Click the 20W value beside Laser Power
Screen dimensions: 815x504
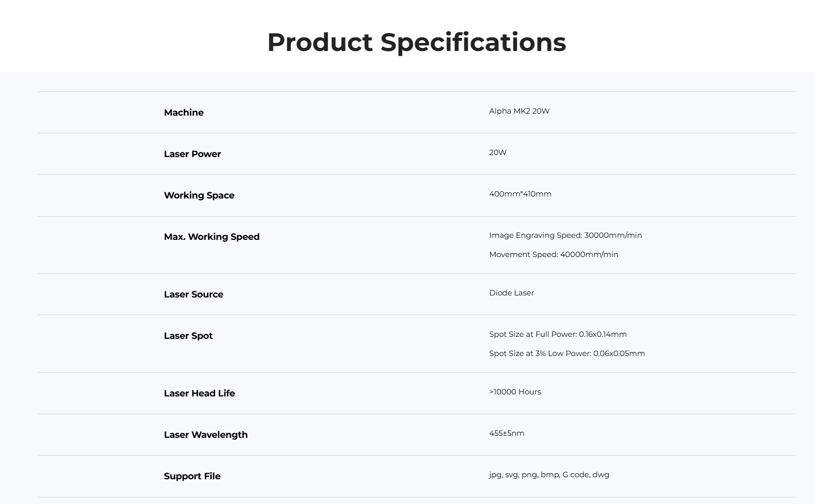[498, 153]
